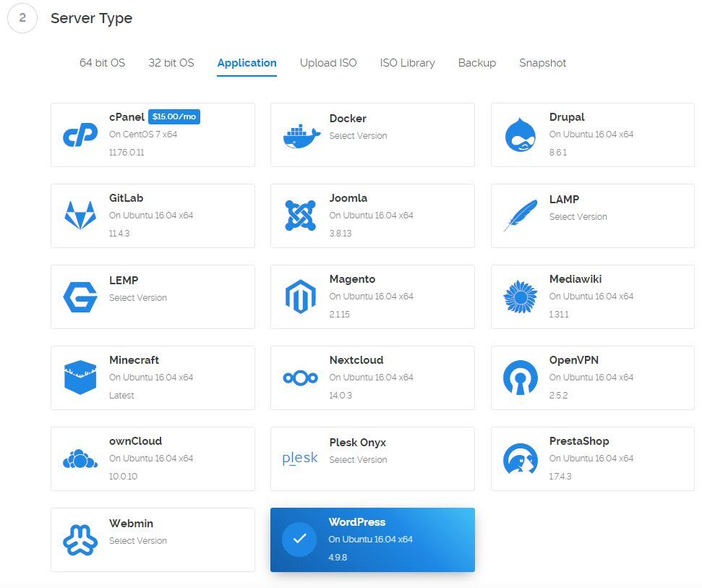Click the Magento version 2.1.15 text
Screen dimensions: 702x588
coord(339,315)
